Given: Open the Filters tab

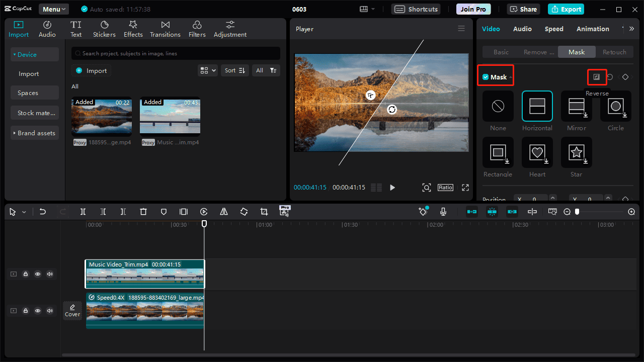Looking at the screenshot, I should tap(197, 29).
